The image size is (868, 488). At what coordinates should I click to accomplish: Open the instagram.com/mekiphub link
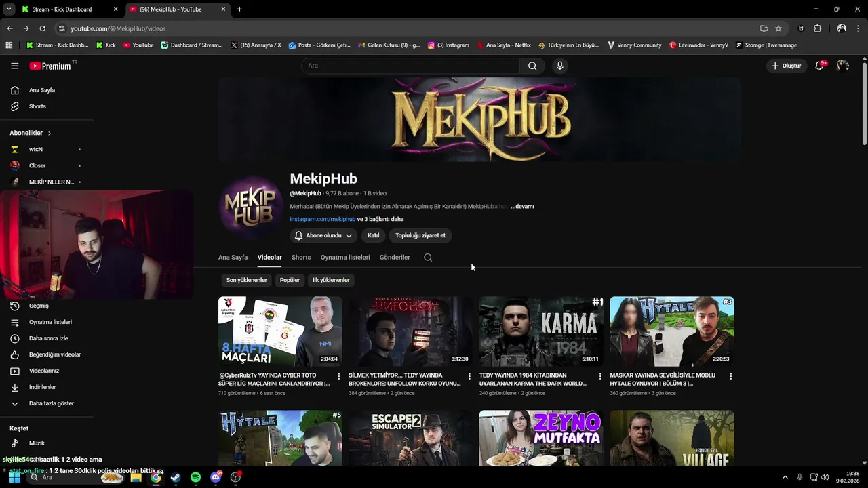pos(323,219)
